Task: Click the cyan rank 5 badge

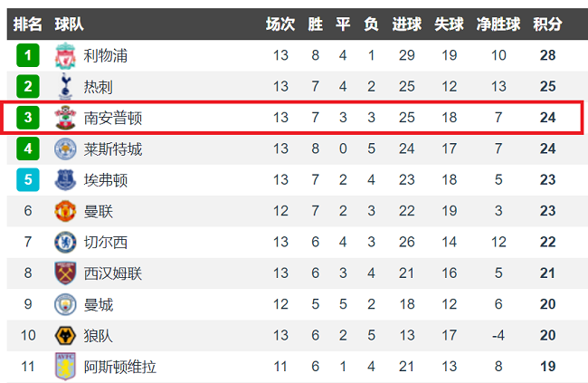Action: click(x=28, y=180)
